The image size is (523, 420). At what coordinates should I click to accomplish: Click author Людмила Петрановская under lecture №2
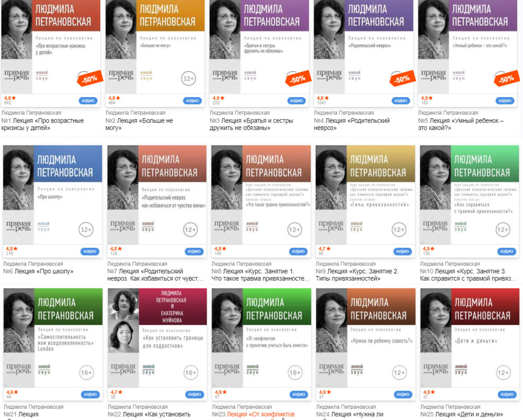coord(135,113)
